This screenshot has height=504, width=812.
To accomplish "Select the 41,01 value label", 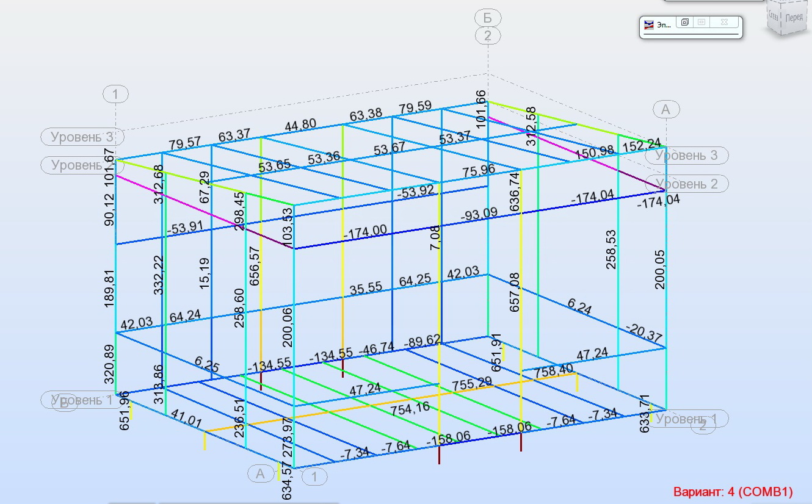I will click(186, 419).
